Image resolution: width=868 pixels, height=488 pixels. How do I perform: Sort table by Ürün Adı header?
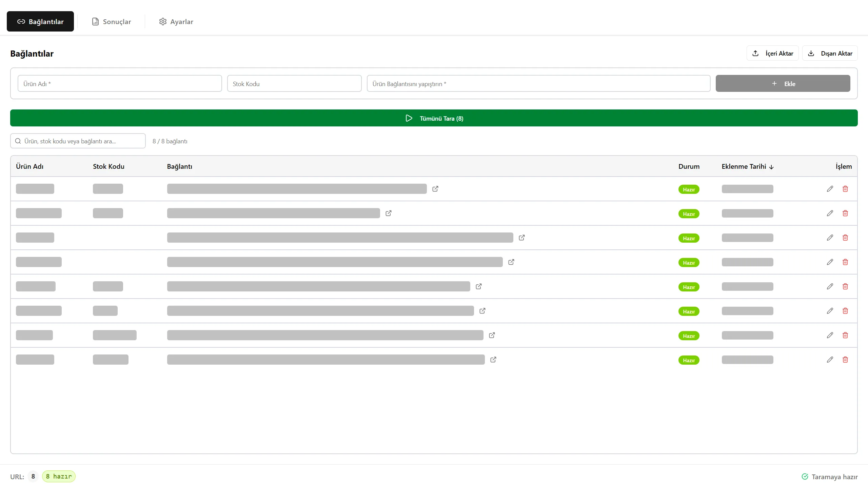click(29, 166)
